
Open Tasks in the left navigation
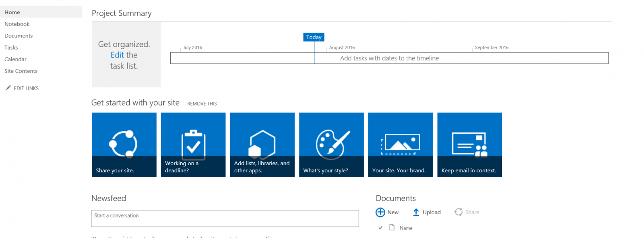[x=11, y=48]
